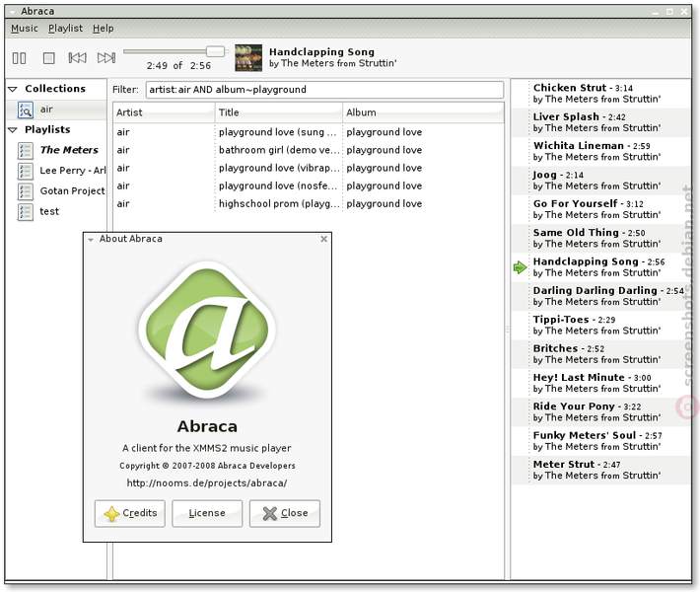The width and height of the screenshot is (700, 592).
Task: Select the 'playground love (sung ...' row
Action: [x=309, y=132]
